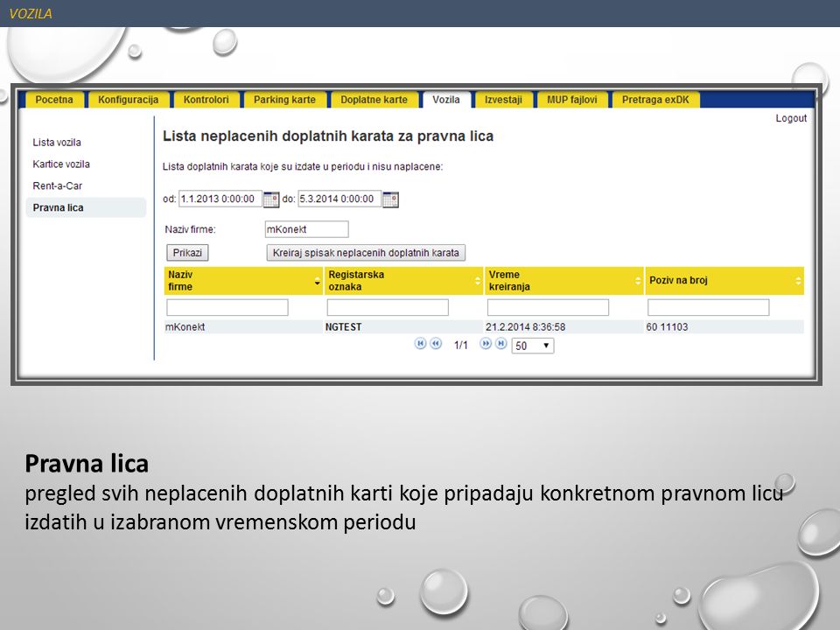The width and height of the screenshot is (840, 630).
Task: Open the Izvestaji tab
Action: click(503, 100)
